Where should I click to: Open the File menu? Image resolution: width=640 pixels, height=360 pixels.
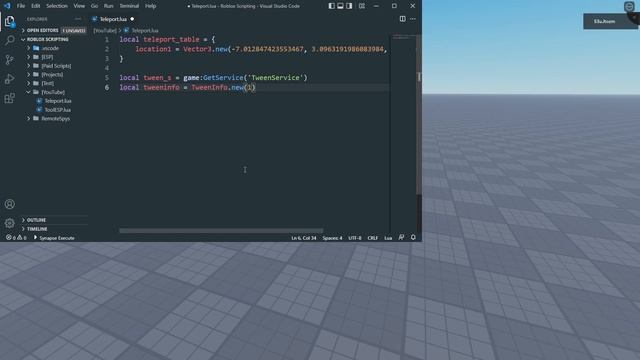click(21, 6)
